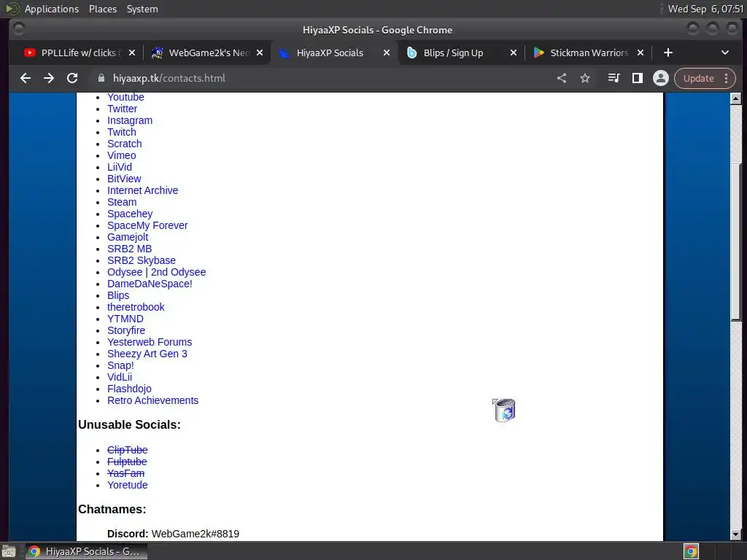Click the taskbar HiyaaXP Socials Chrome entry
This screenshot has width=747, height=560.
(x=86, y=551)
